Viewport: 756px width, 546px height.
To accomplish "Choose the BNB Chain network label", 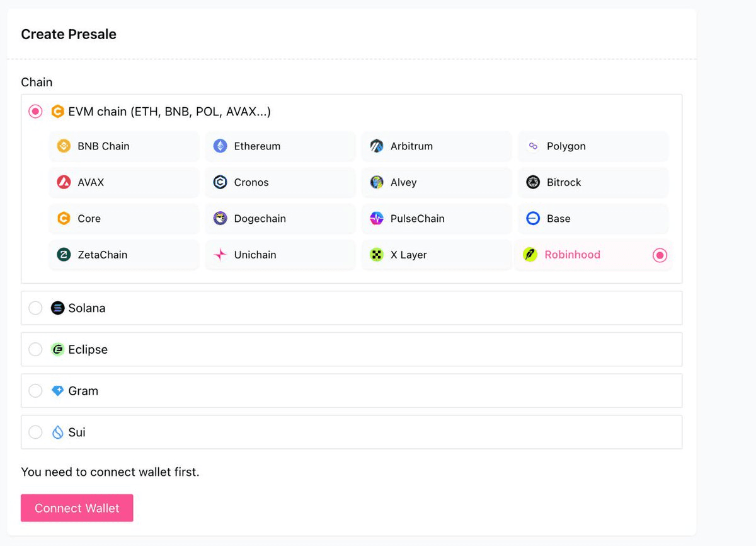I will point(103,146).
